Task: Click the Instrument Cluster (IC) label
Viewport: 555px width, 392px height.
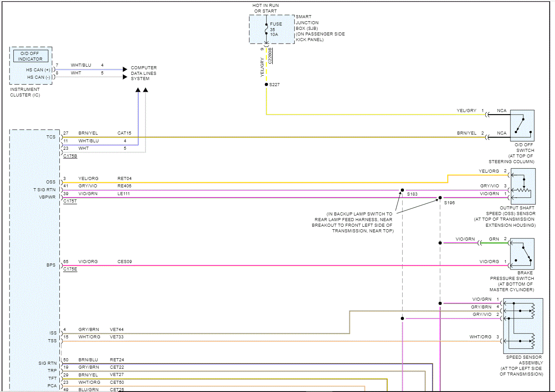Action: pyautogui.click(x=25, y=92)
